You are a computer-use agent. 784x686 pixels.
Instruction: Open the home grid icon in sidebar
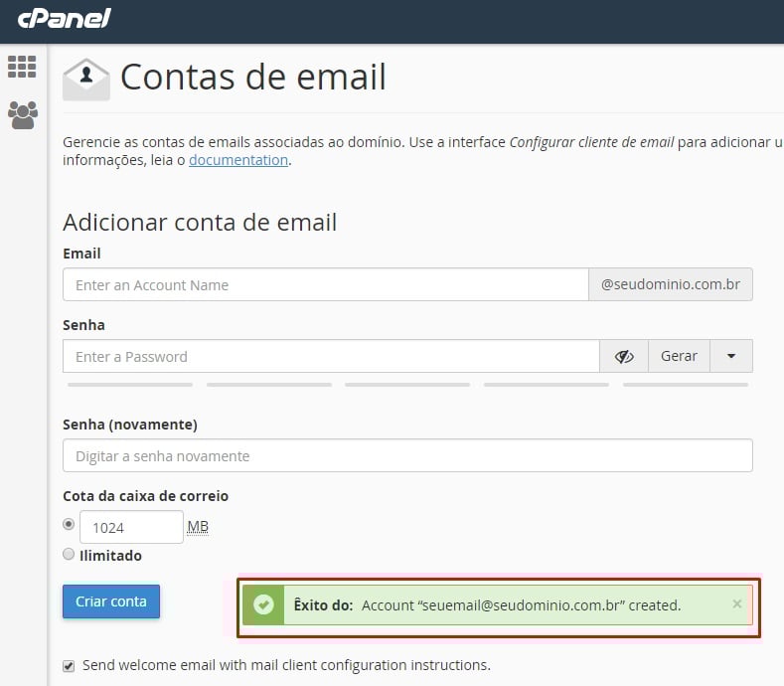[22, 67]
